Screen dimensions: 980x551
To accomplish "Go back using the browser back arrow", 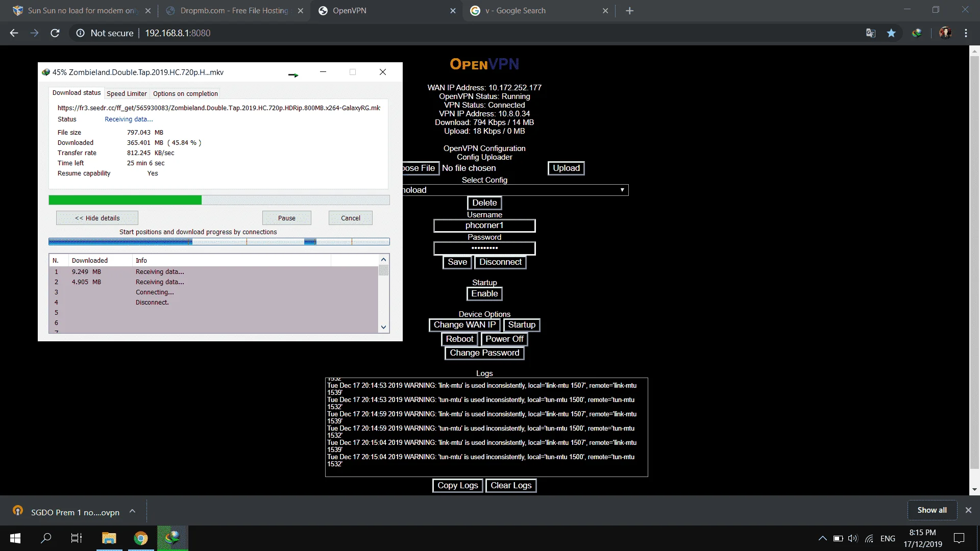I will (x=14, y=33).
